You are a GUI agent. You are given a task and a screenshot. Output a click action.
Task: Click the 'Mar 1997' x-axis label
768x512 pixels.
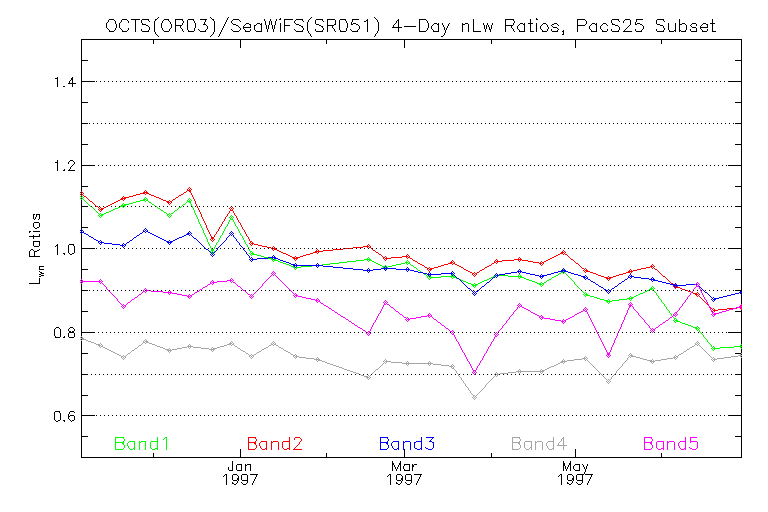coord(404,473)
